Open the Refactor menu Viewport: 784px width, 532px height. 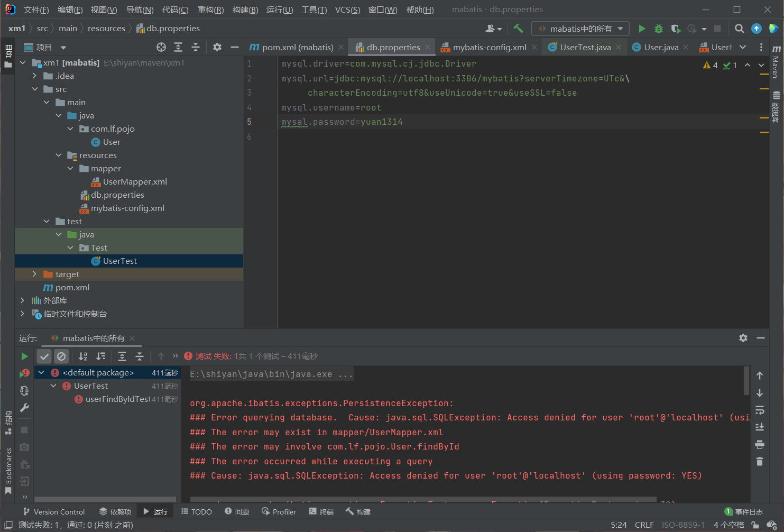pos(210,10)
